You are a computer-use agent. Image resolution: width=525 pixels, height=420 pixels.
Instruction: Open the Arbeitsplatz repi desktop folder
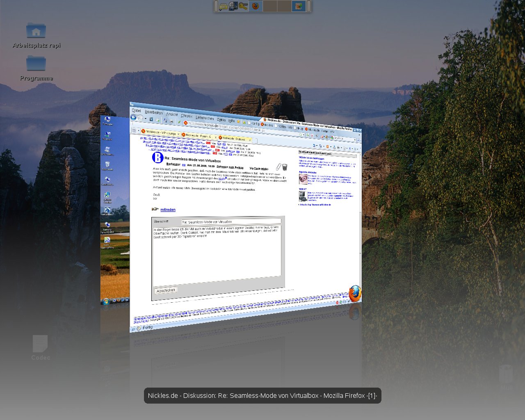coord(36,35)
